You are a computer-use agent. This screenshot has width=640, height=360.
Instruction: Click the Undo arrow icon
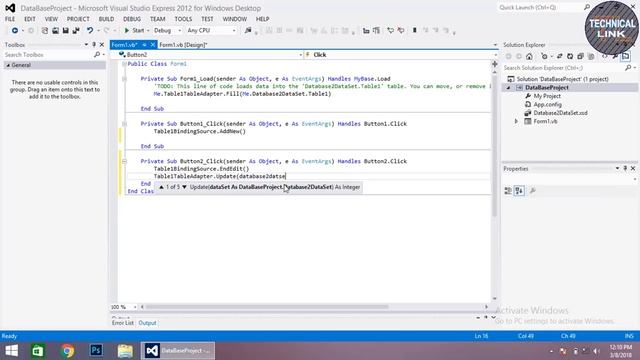click(x=90, y=31)
